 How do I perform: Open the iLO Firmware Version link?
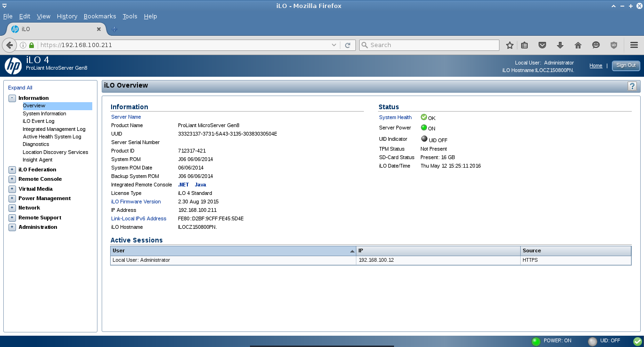click(x=136, y=202)
